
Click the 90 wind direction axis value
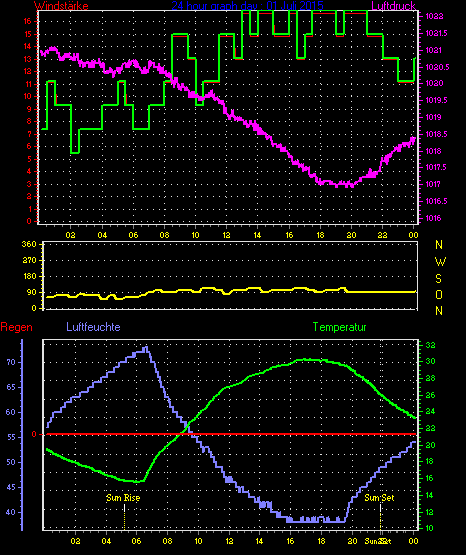pyautogui.click(x=31, y=292)
